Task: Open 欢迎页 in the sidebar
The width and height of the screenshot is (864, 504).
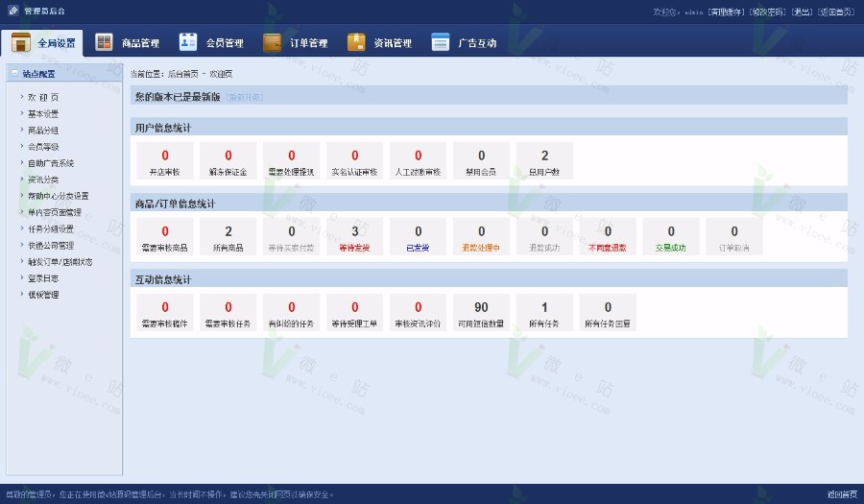Action: (x=43, y=98)
